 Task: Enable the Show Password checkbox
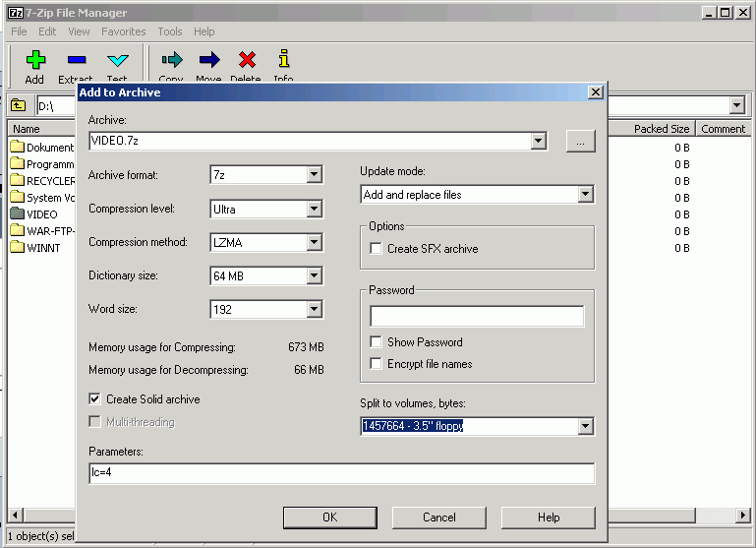click(x=376, y=342)
